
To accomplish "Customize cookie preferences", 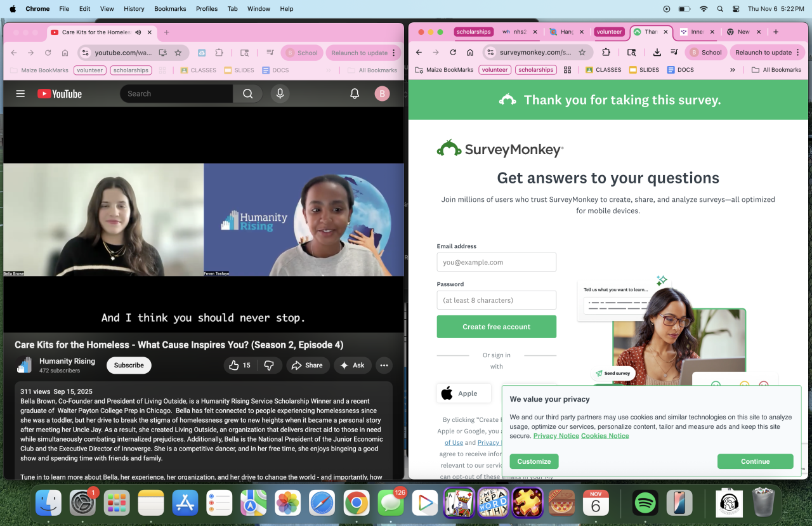I will tap(534, 461).
